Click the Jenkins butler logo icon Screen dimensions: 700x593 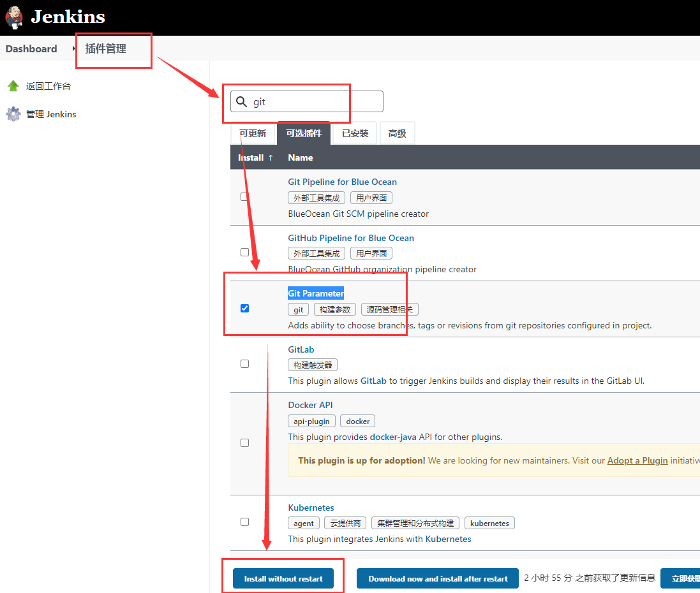[x=14, y=17]
